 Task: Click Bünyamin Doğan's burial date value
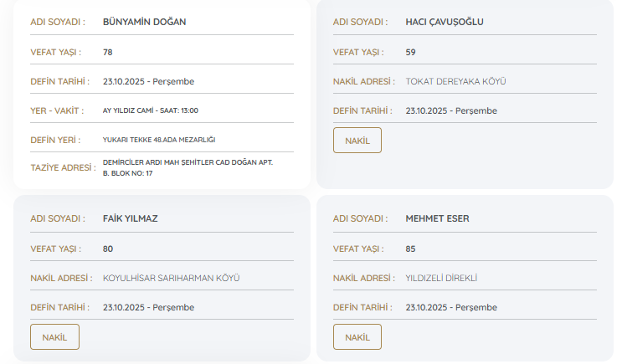point(148,82)
